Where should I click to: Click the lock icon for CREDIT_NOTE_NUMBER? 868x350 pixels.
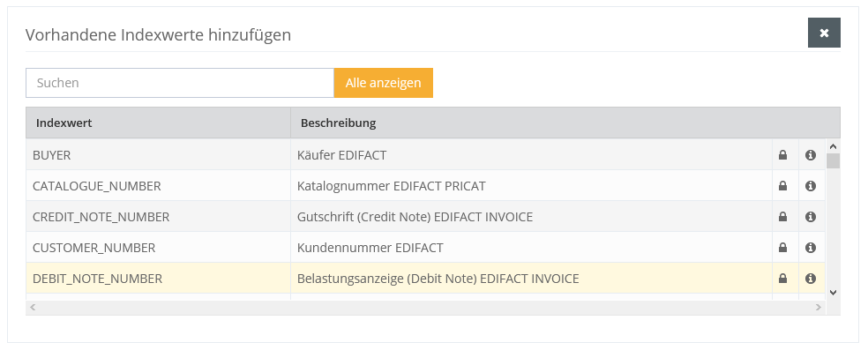(782, 217)
